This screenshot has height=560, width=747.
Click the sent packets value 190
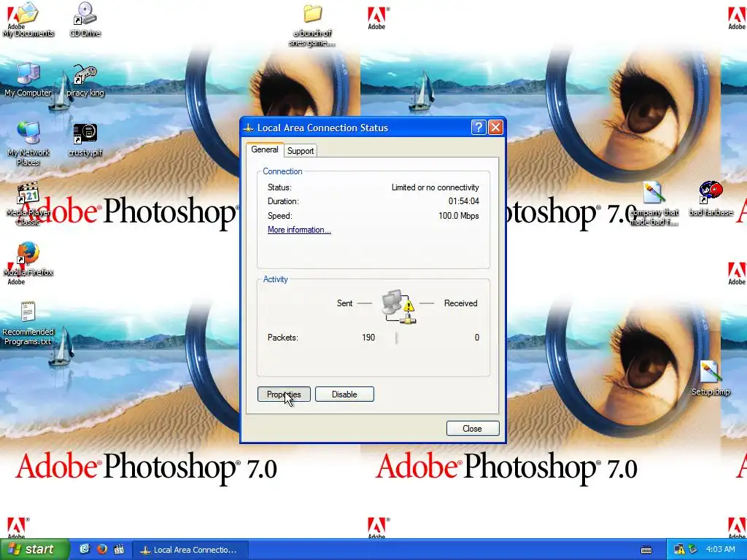(368, 337)
